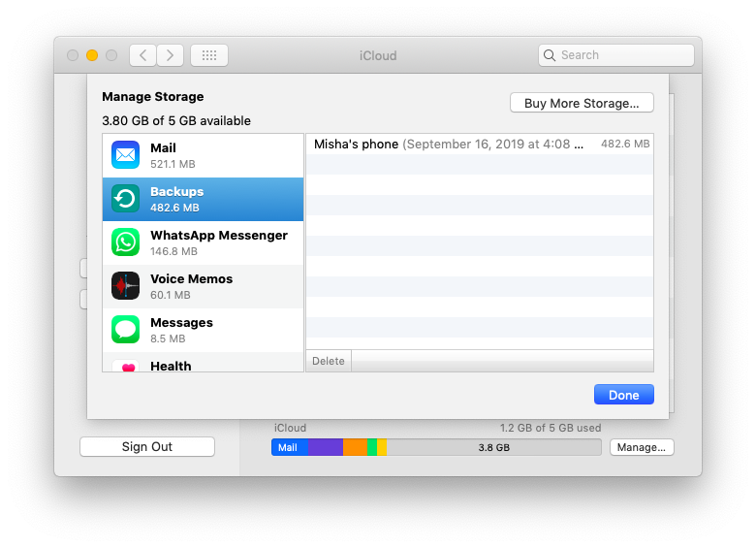The width and height of the screenshot is (756, 548).
Task: Click Buy More Storage button
Action: 582,103
